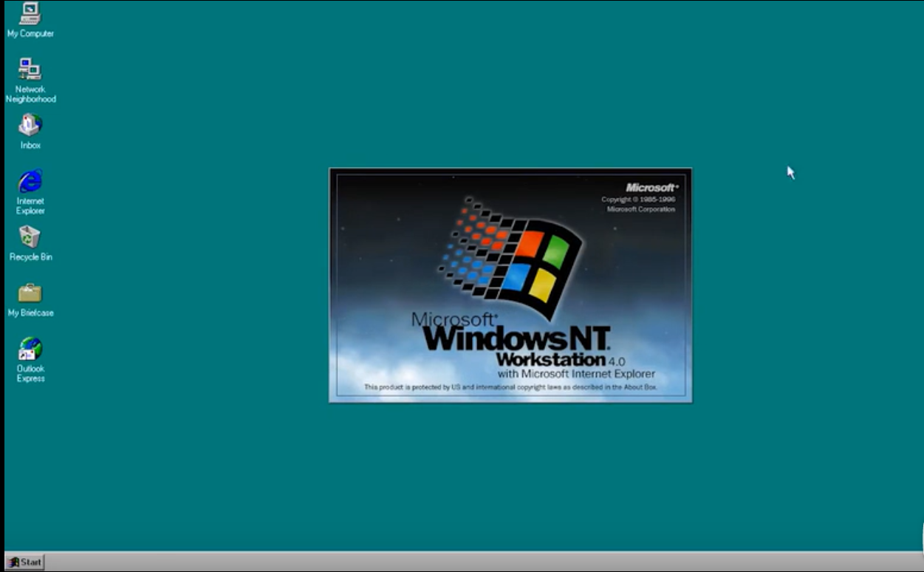Open My Computer

(30, 15)
